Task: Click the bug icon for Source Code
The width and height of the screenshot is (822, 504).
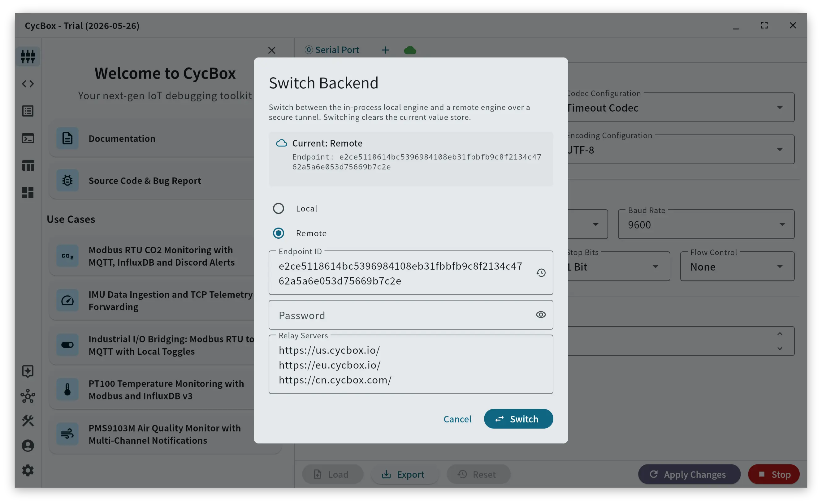Action: [x=67, y=180]
